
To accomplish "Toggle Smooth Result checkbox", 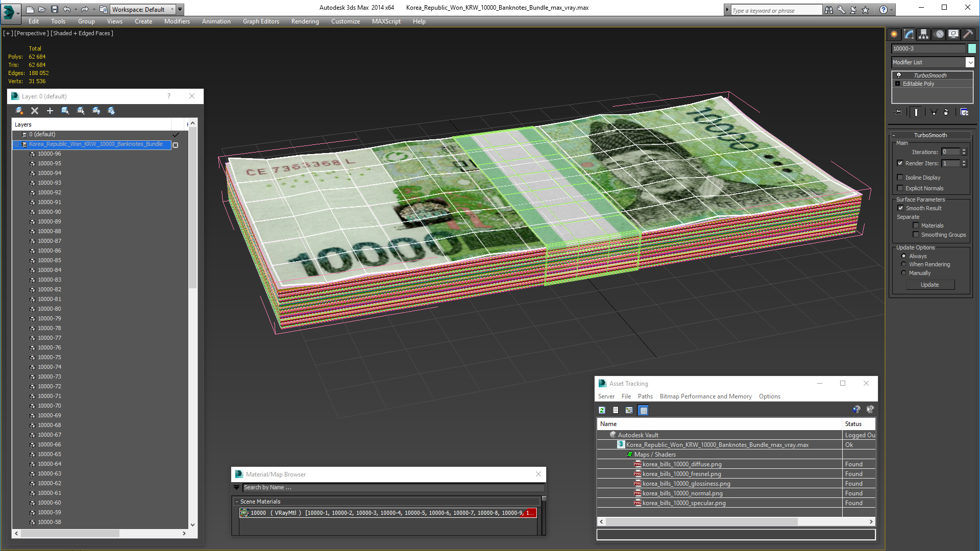I will pos(901,208).
